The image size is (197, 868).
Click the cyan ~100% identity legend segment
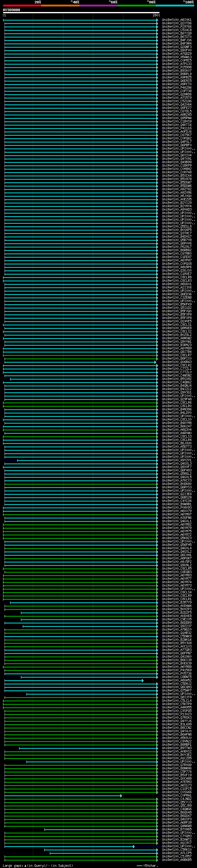[x=175, y=6]
